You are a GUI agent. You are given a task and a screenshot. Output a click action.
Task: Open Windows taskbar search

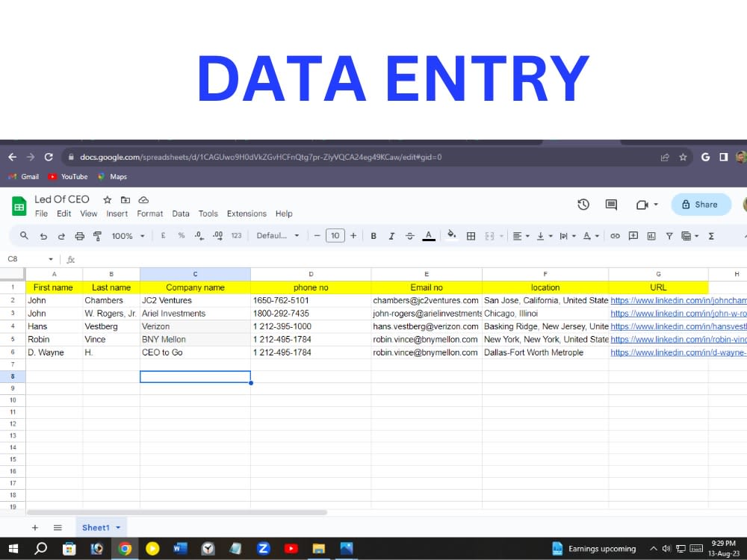coord(41,549)
